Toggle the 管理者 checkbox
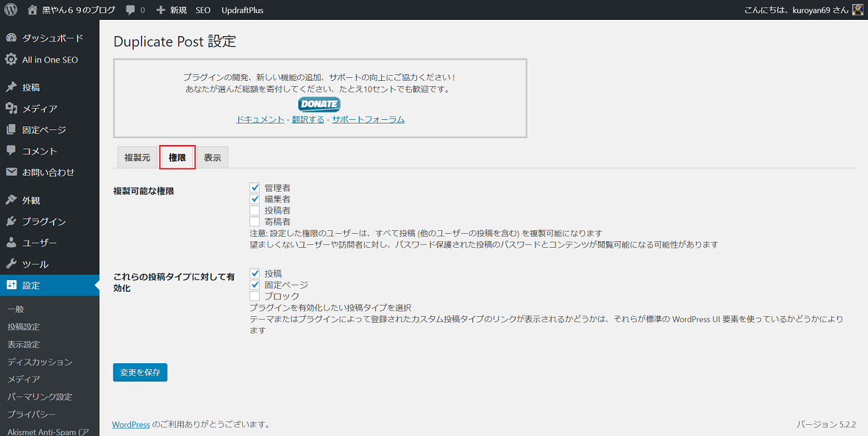The width and height of the screenshot is (868, 436). 255,187
